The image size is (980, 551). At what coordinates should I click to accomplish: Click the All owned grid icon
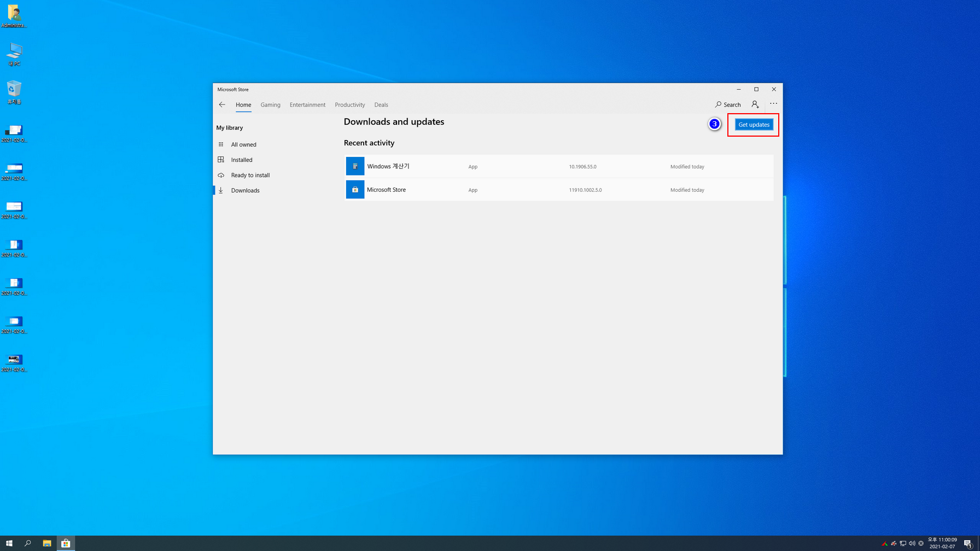[x=221, y=144]
